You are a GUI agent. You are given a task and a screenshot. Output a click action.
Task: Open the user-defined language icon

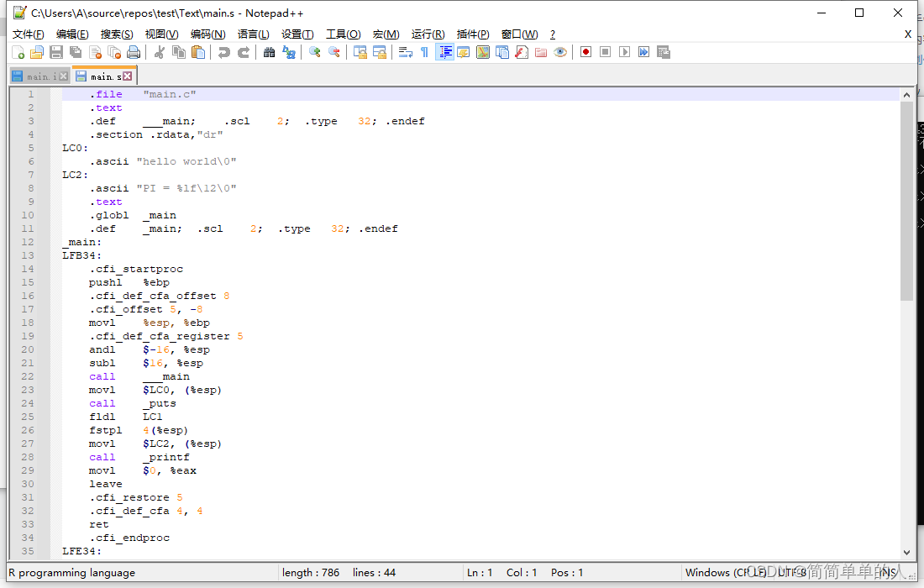tap(463, 52)
